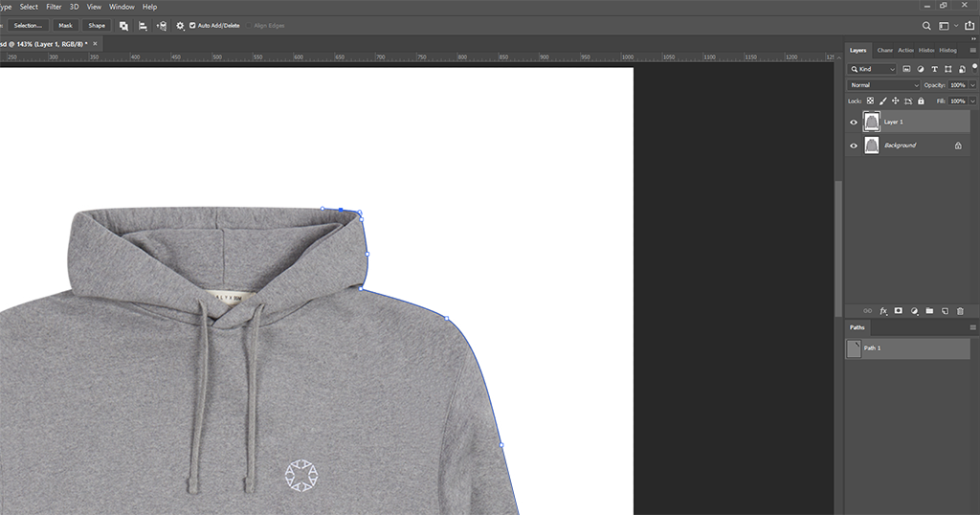Viewport: 980px width, 515px height.
Task: Open Layers panel hamburger menu
Action: [x=972, y=50]
